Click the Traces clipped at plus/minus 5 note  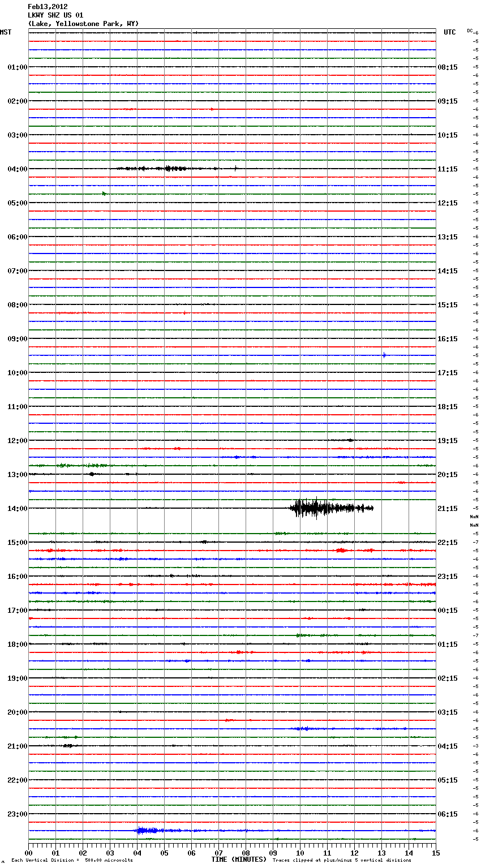point(342,861)
